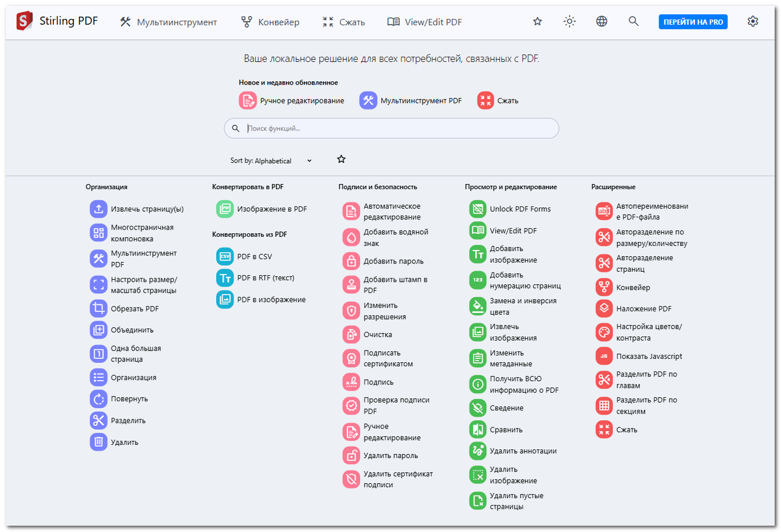This screenshot has height=532, width=781.
Task: Click Повернуть rotate icon
Action: [98, 399]
